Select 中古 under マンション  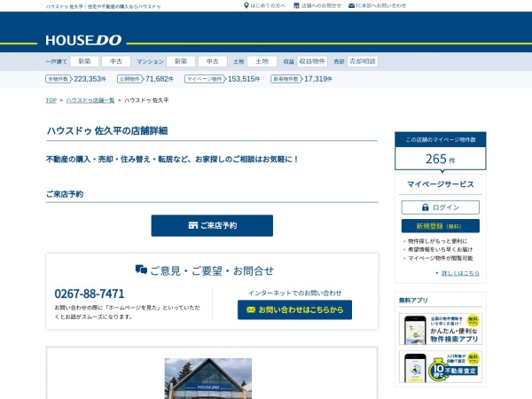tap(213, 61)
